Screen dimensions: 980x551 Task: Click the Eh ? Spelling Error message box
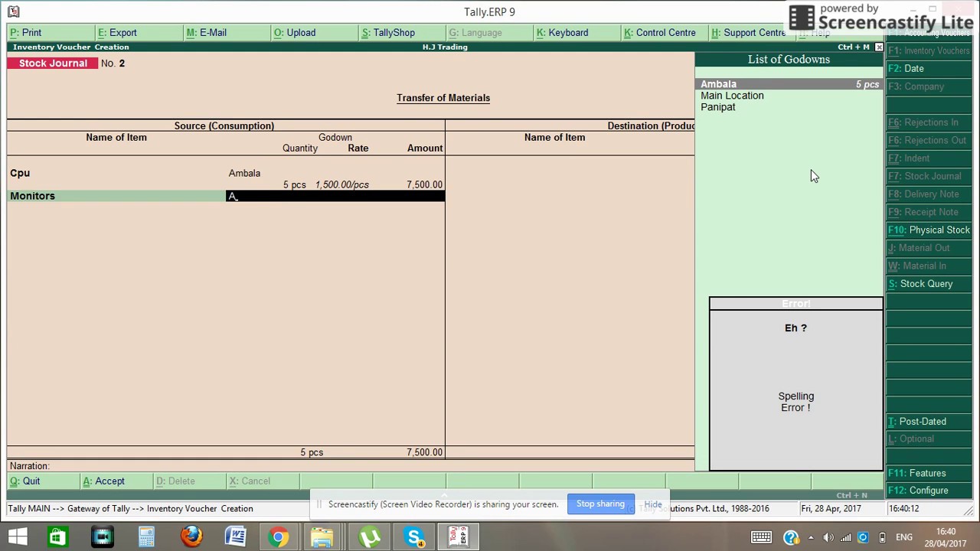795,384
